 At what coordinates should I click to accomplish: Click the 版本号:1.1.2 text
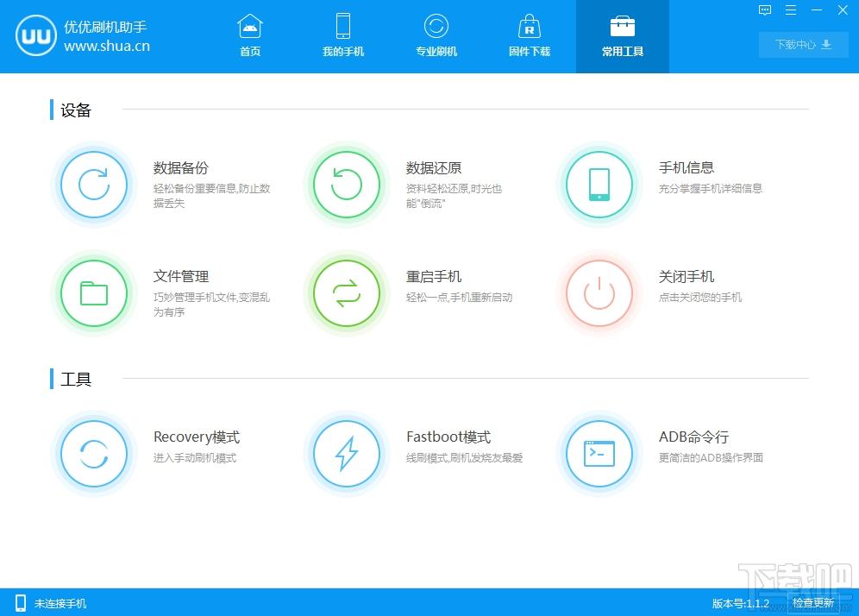741,603
